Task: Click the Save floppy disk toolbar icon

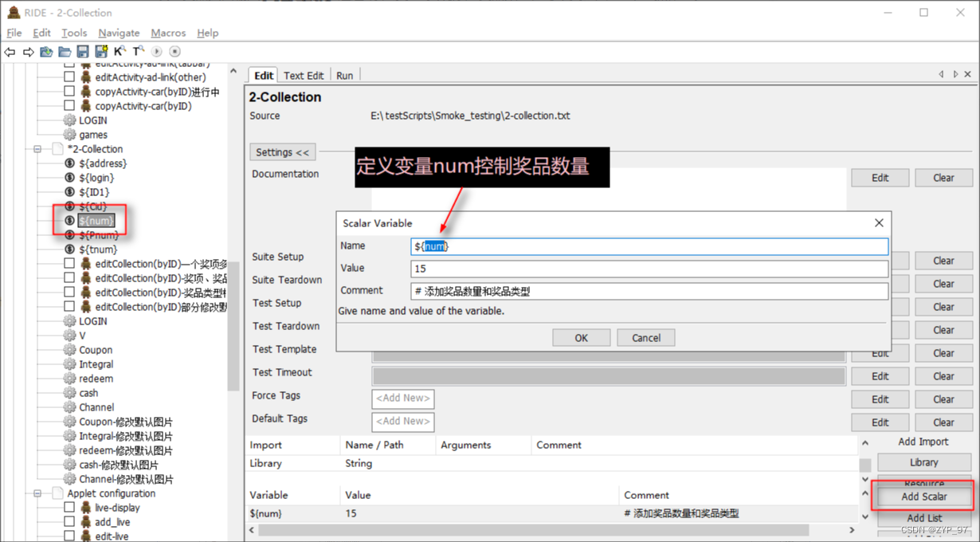Action: (x=83, y=52)
